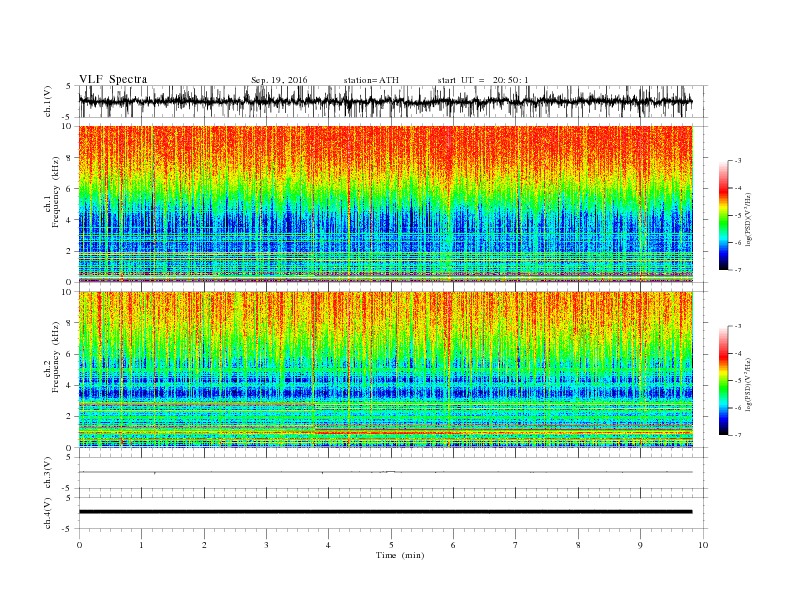Viewport: 792px width, 612px height.
Task: Click the "ch.1(V)" waveform axis label
Action: 47,101
